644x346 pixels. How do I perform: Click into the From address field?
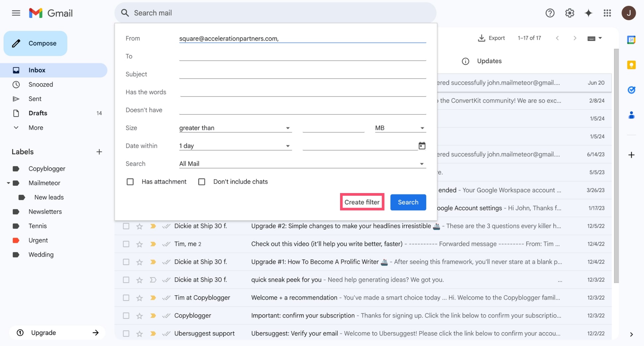click(302, 38)
